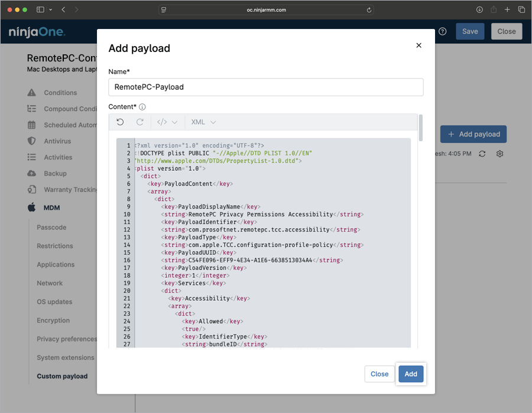Image resolution: width=532 pixels, height=413 pixels.
Task: Open the XML language dropdown
Action: point(203,122)
